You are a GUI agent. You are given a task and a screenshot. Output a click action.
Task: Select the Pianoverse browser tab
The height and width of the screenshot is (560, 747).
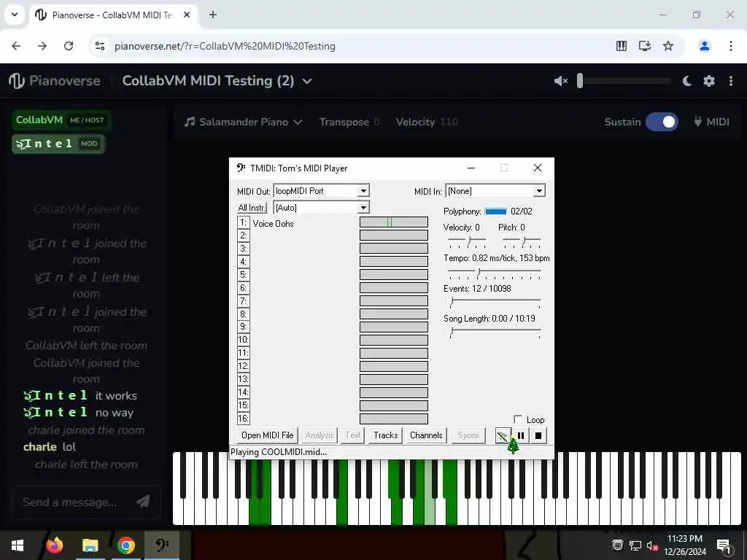(112, 15)
